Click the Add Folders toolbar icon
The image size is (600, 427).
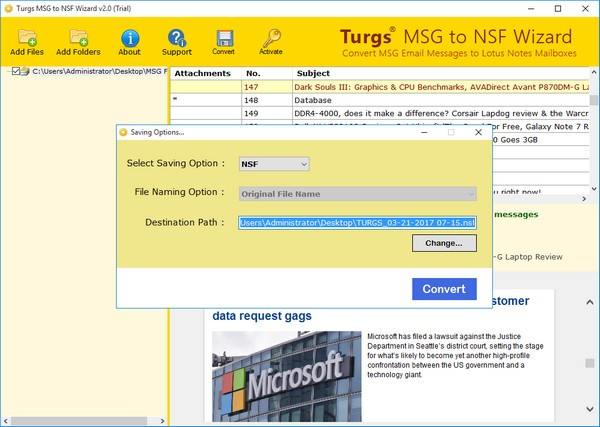click(78, 37)
